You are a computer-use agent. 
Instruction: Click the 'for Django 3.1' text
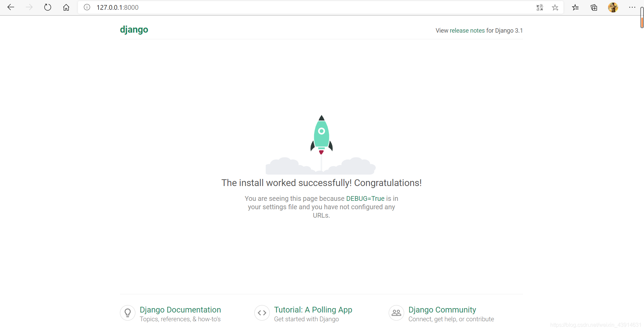[x=505, y=31]
